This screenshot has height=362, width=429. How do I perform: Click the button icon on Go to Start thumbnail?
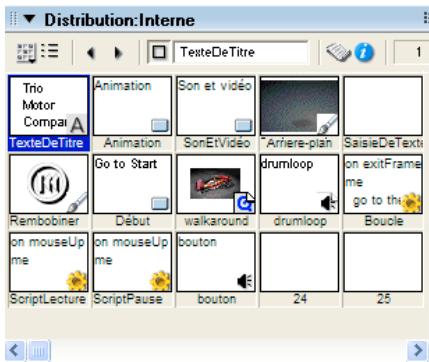click(160, 204)
